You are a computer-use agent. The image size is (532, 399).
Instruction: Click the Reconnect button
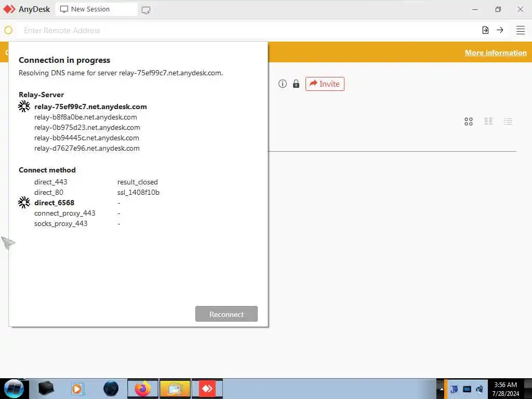click(227, 314)
